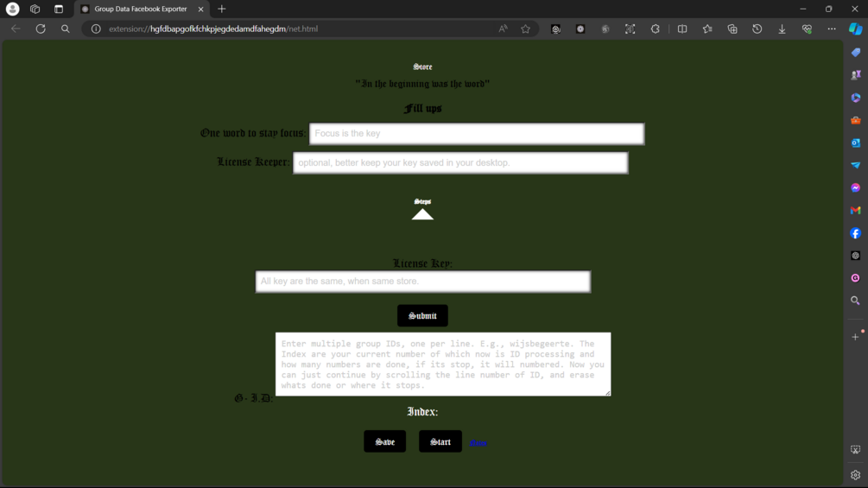The image size is (868, 488).
Task: Select the Group Data Facebook Exporter tab
Action: point(141,9)
